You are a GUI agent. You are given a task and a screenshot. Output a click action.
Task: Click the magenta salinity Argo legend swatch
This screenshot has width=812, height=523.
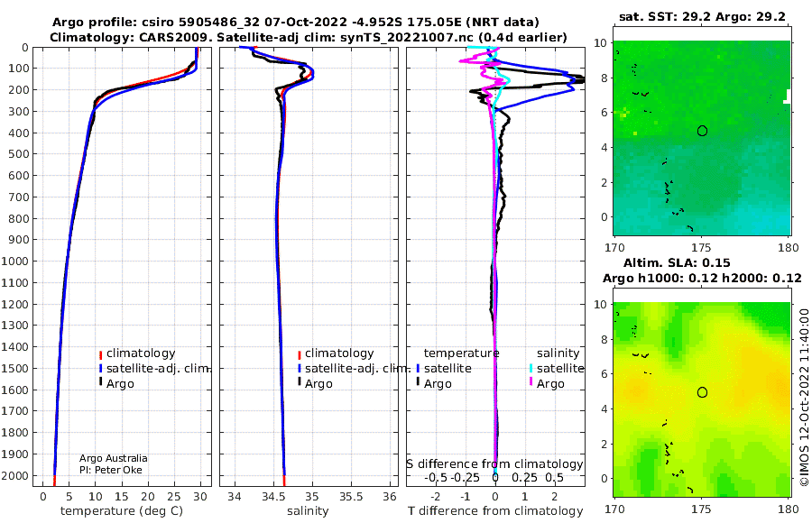point(531,384)
